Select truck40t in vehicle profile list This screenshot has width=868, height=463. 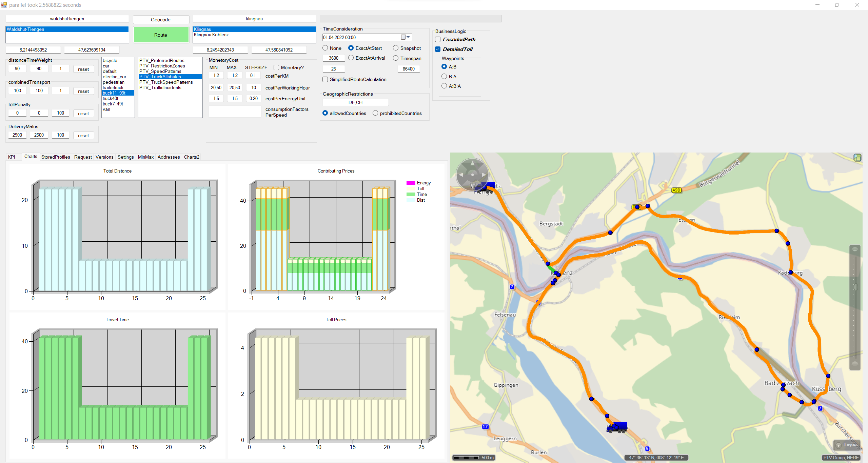[111, 98]
